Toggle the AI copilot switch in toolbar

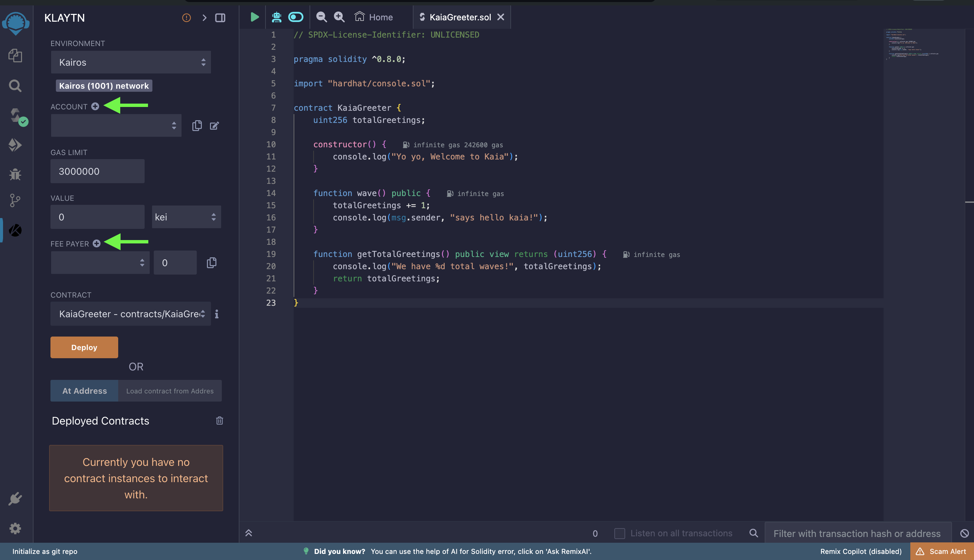pos(295,17)
